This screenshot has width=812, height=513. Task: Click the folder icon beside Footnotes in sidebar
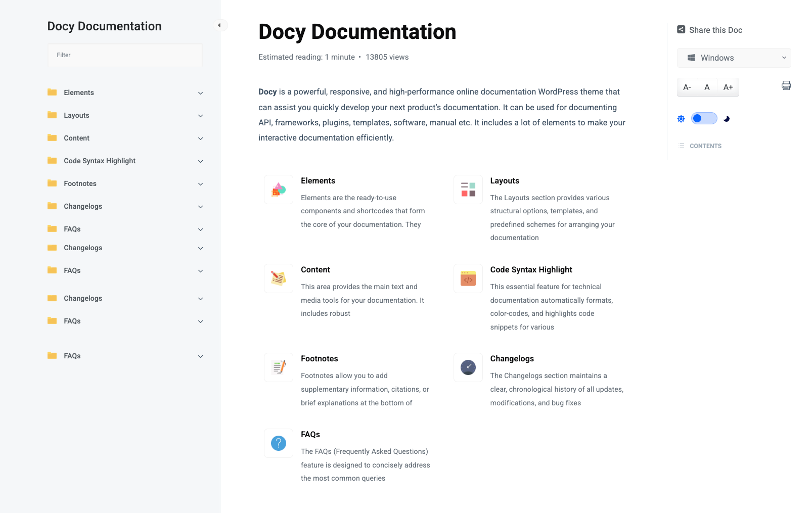[52, 183]
